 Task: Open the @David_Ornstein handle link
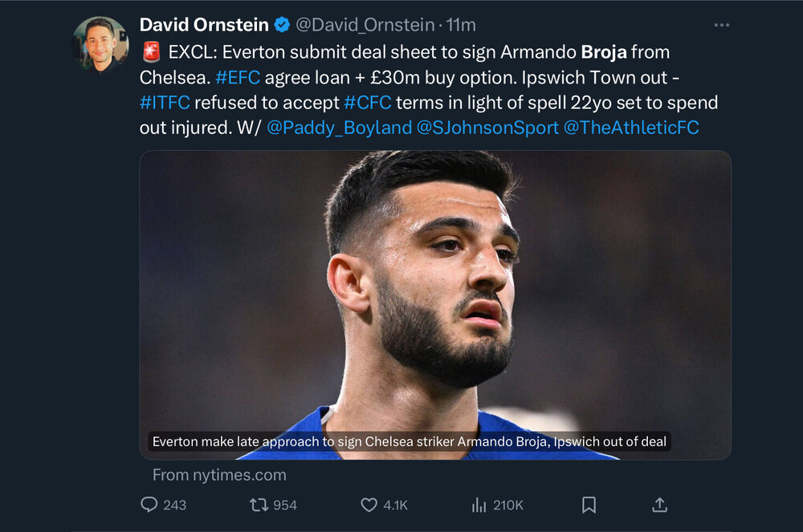point(365,25)
